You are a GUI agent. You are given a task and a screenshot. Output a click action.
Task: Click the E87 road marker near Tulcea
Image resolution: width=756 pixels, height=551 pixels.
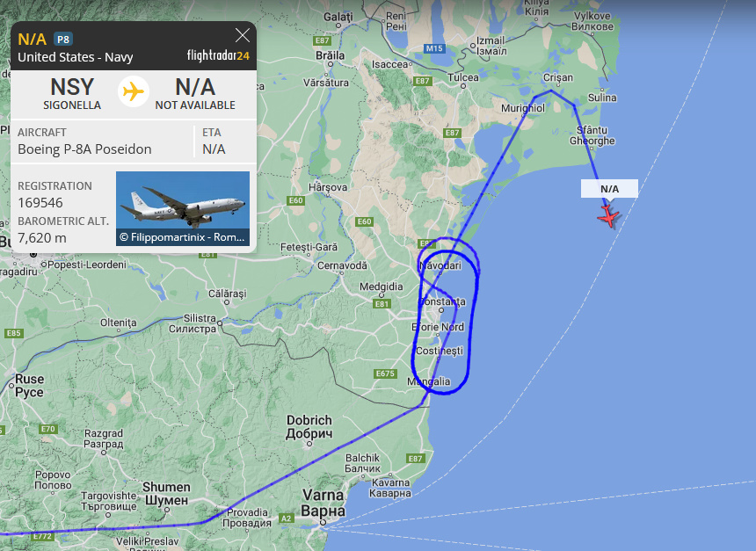pos(422,81)
